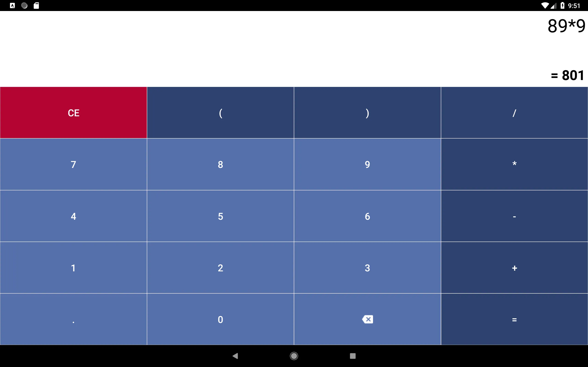The image size is (588, 367).
Task: Press the number 7 button
Action: (73, 164)
